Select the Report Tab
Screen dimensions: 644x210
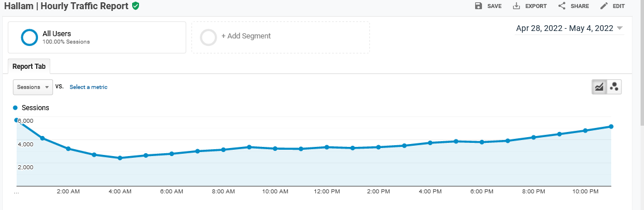tap(29, 67)
